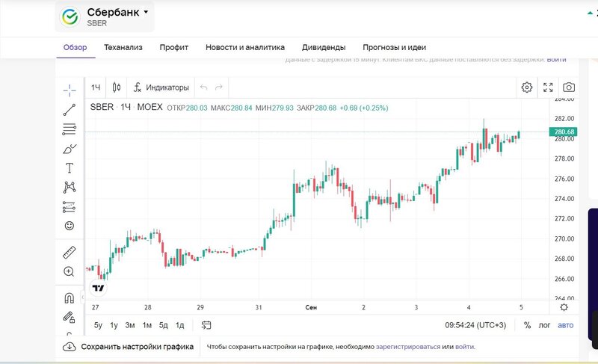The image size is (598, 364).
Task: Open chart settings gear in top toolbar
Action: point(527,87)
